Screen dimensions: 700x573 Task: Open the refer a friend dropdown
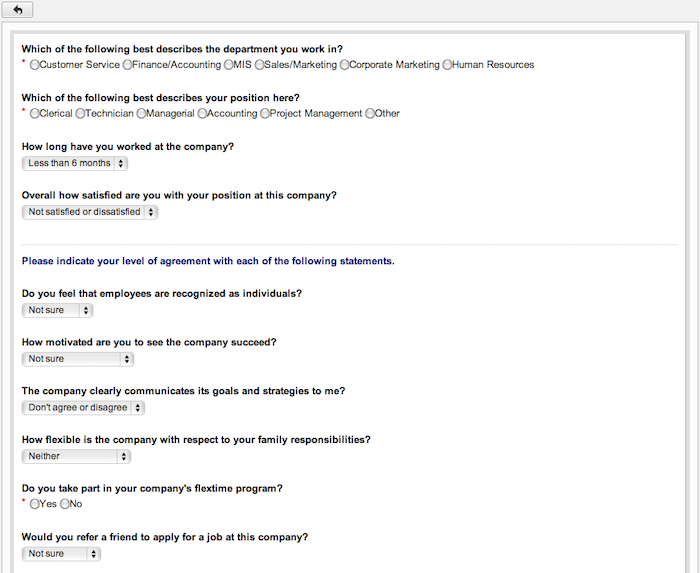coord(61,554)
